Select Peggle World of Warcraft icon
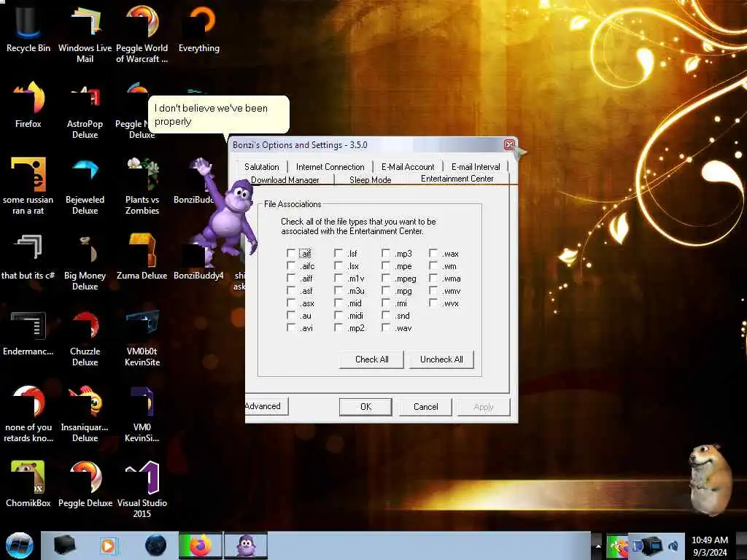The width and height of the screenshot is (747, 560). 142,34
